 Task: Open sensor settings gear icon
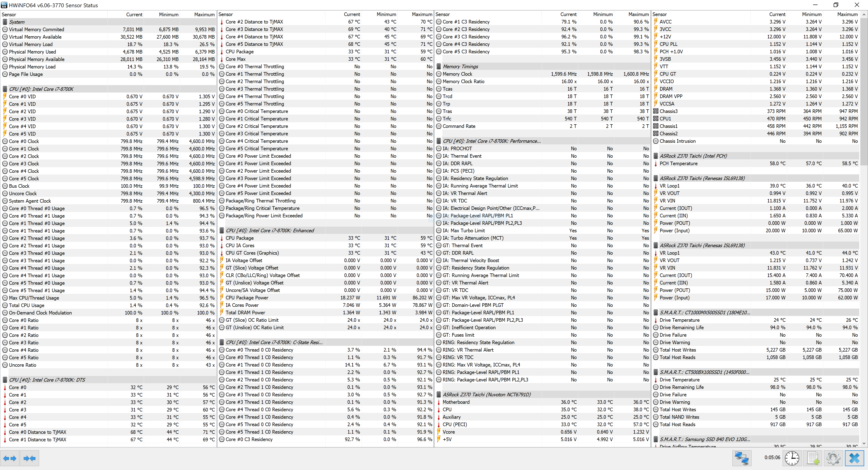click(833, 458)
